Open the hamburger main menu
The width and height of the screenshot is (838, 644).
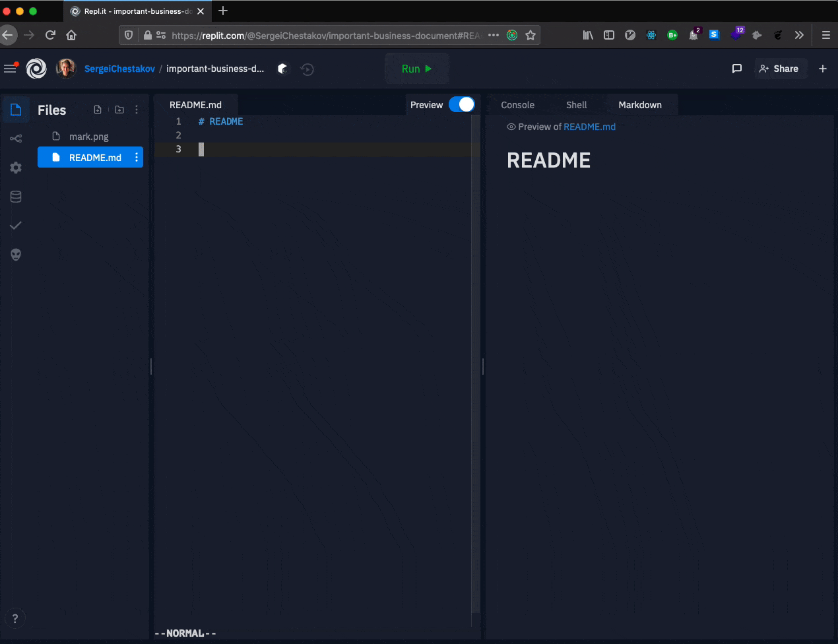pyautogui.click(x=10, y=69)
